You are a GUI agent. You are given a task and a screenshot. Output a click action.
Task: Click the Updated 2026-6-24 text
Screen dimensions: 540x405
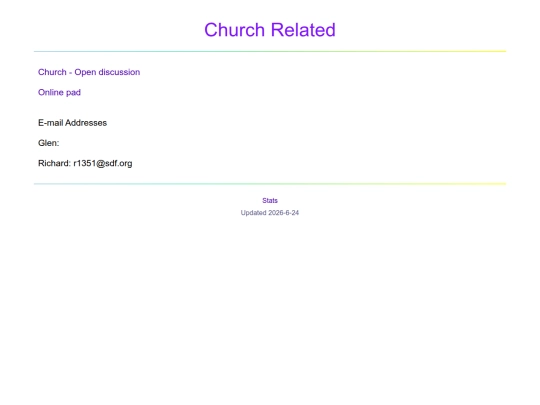(x=270, y=213)
